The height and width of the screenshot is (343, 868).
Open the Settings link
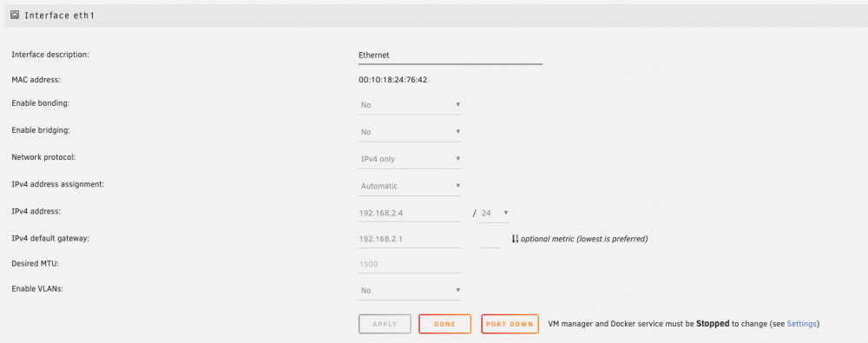point(801,324)
